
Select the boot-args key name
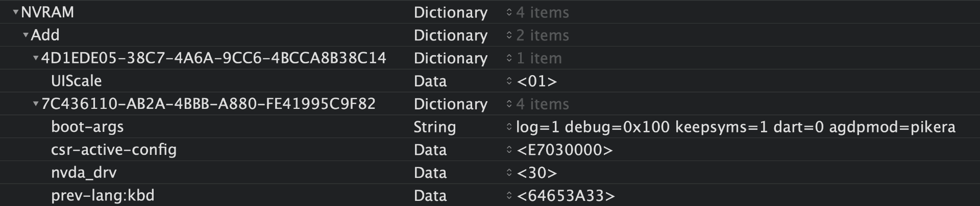click(x=87, y=127)
